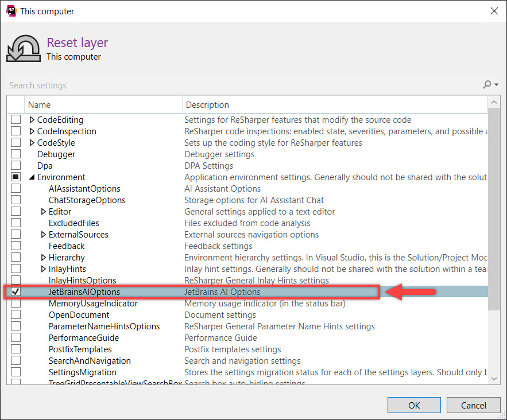Click the scrollbar up arrow
The image size is (507, 420).
[x=494, y=102]
